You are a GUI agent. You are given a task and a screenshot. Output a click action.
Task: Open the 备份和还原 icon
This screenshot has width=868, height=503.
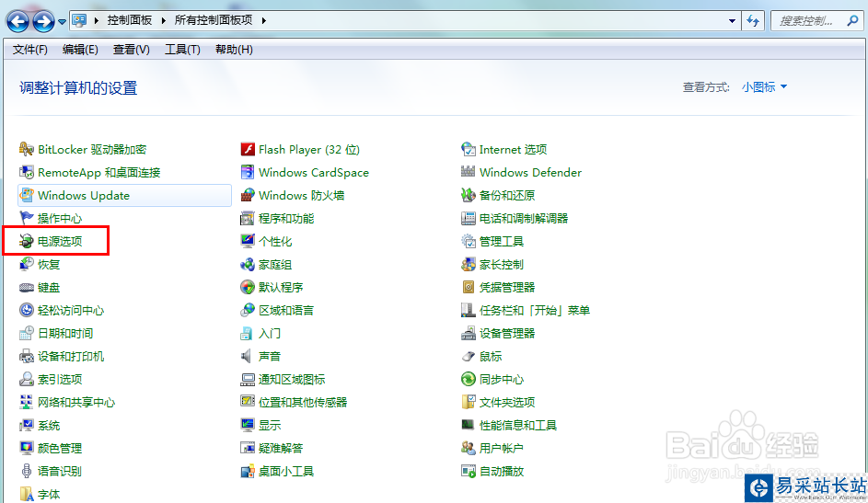click(469, 195)
